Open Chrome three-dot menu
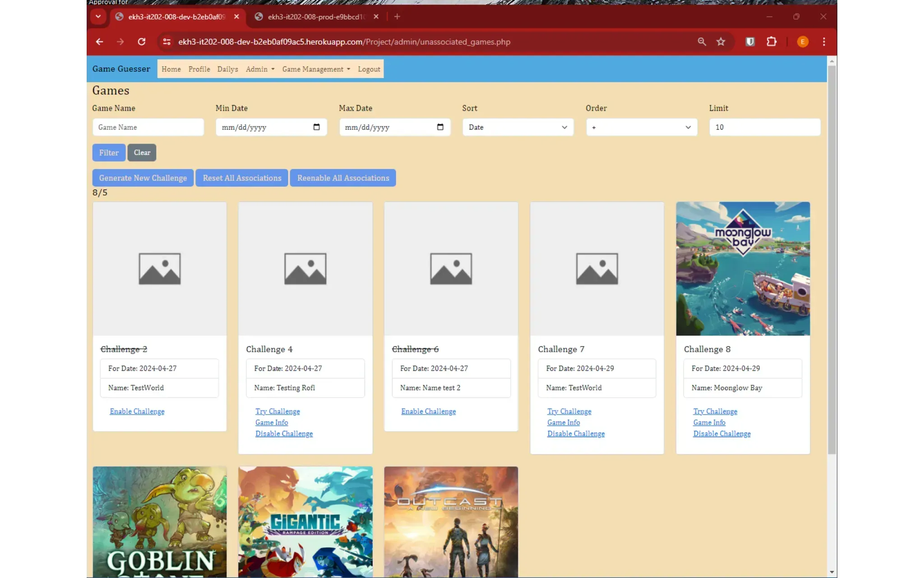 pos(824,42)
